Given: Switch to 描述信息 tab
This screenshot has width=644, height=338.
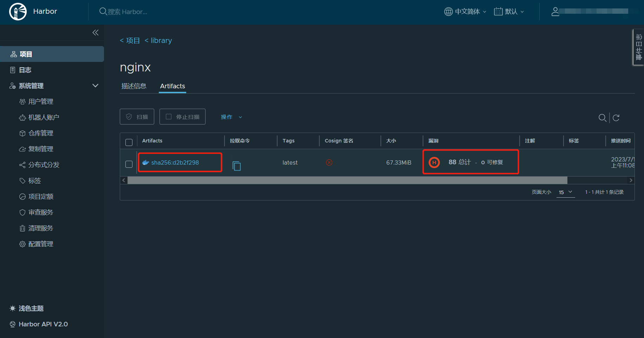Looking at the screenshot, I should [134, 86].
